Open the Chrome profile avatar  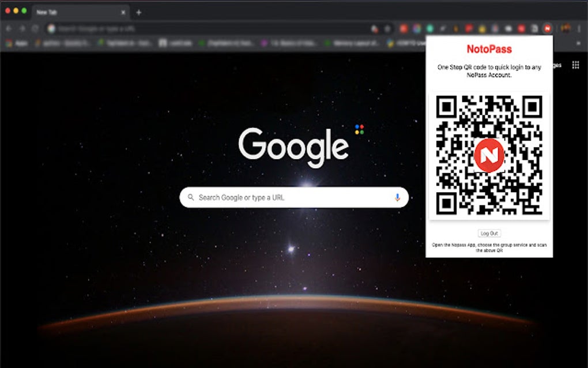pos(566,28)
